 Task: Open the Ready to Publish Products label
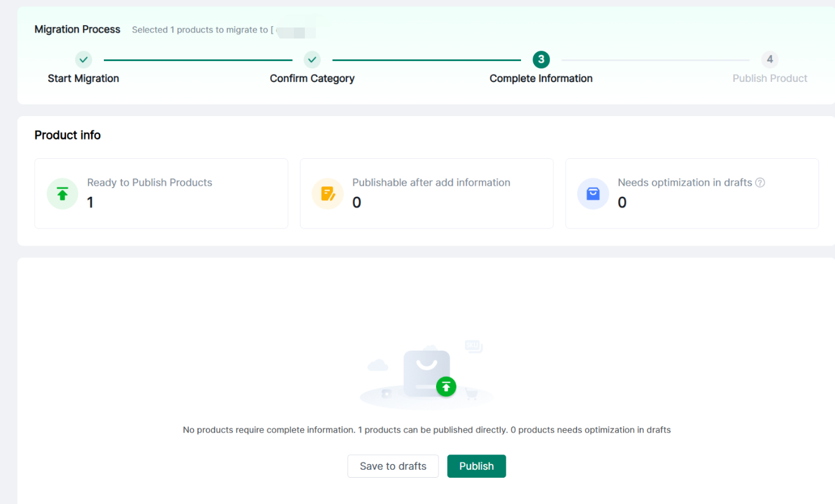coord(150,183)
